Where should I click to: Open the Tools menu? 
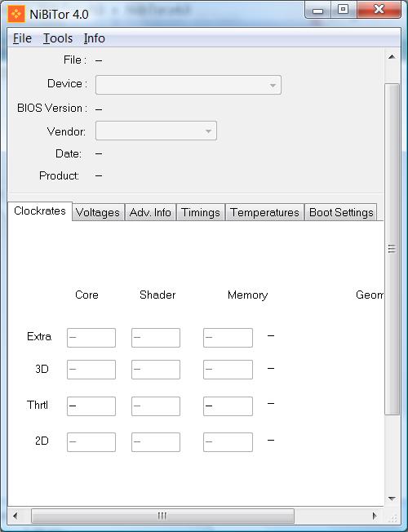(58, 38)
